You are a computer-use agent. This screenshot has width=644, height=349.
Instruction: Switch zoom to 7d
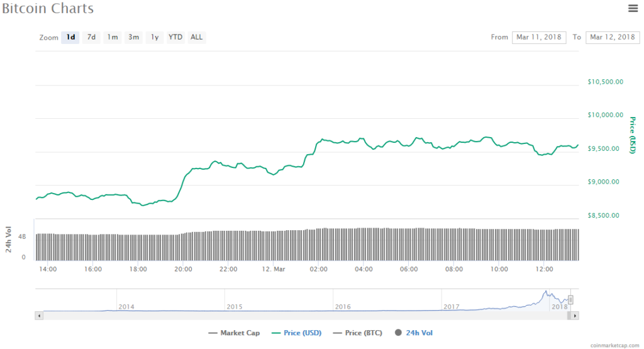pyautogui.click(x=91, y=37)
